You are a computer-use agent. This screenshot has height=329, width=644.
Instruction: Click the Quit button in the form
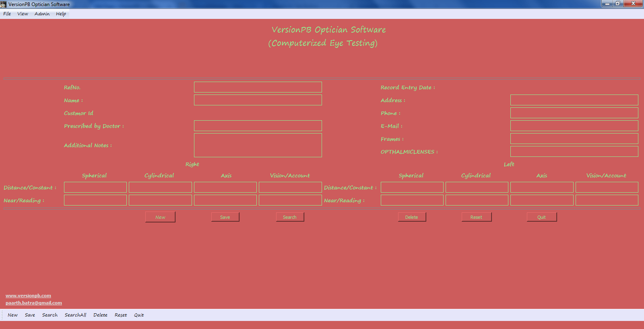pyautogui.click(x=542, y=217)
